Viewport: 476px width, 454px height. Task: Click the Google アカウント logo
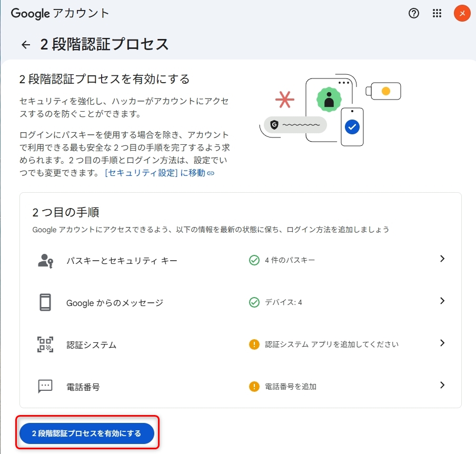[x=60, y=13]
